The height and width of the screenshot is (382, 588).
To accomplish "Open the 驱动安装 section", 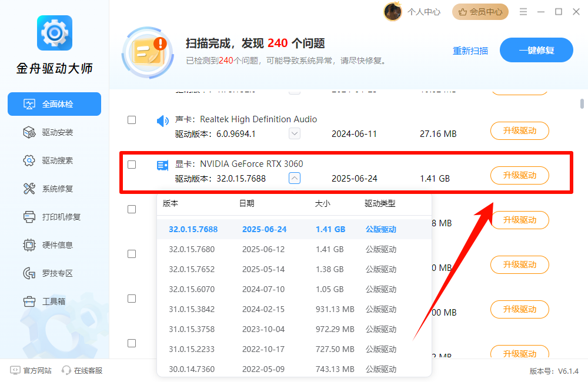I will coord(54,132).
